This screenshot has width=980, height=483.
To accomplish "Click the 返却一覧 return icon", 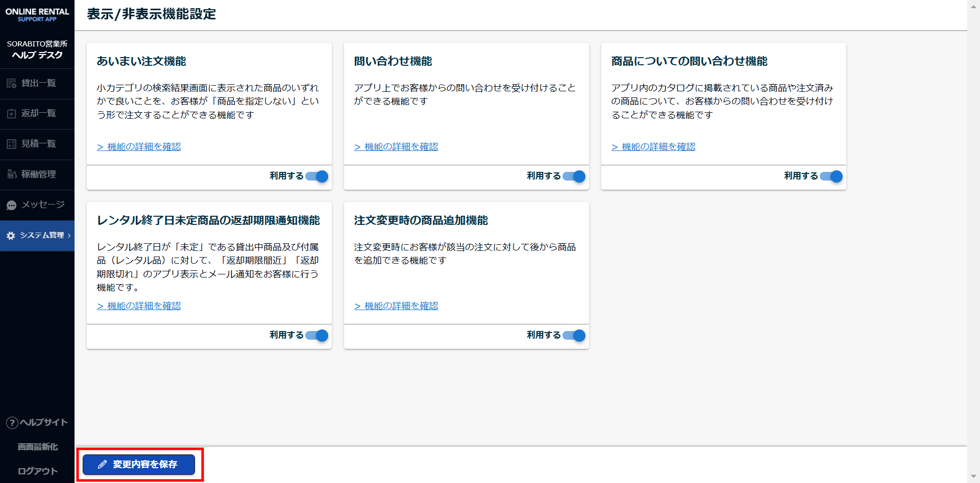I will [x=11, y=114].
